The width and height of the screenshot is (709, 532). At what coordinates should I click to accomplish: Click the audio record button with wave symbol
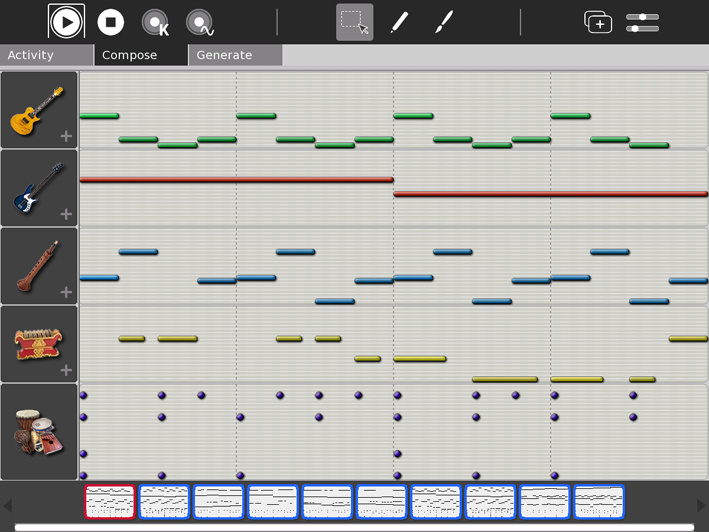200,22
